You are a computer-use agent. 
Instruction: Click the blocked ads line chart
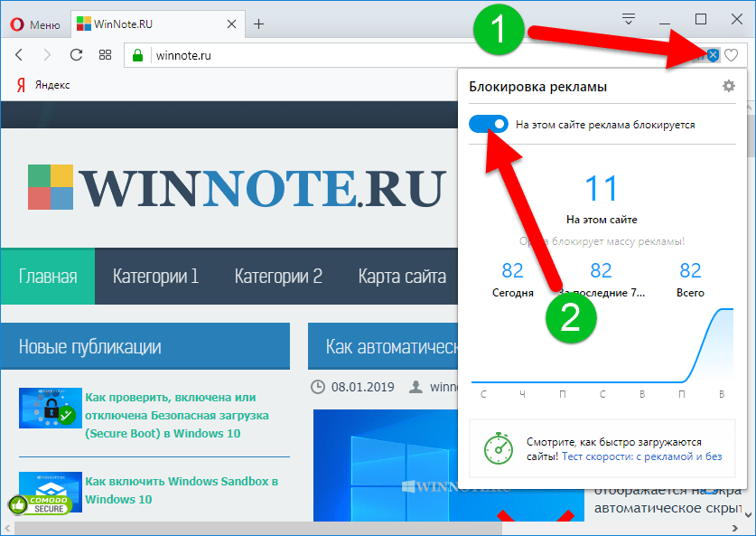click(x=602, y=346)
